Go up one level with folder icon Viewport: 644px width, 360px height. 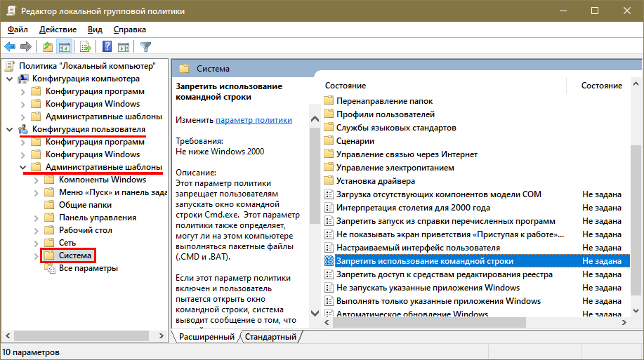pos(48,47)
